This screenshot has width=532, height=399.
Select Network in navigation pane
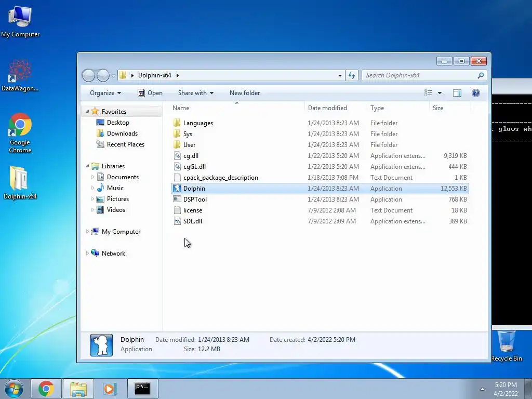[113, 253]
